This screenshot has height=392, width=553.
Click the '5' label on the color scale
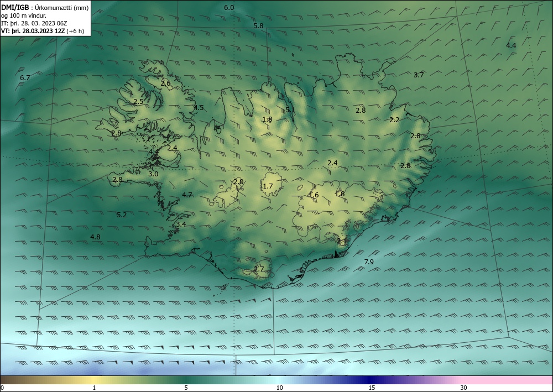coord(186,388)
